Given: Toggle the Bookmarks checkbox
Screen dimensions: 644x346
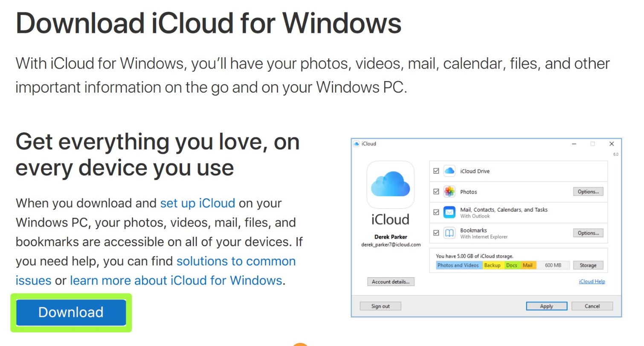Looking at the screenshot, I should (436, 233).
